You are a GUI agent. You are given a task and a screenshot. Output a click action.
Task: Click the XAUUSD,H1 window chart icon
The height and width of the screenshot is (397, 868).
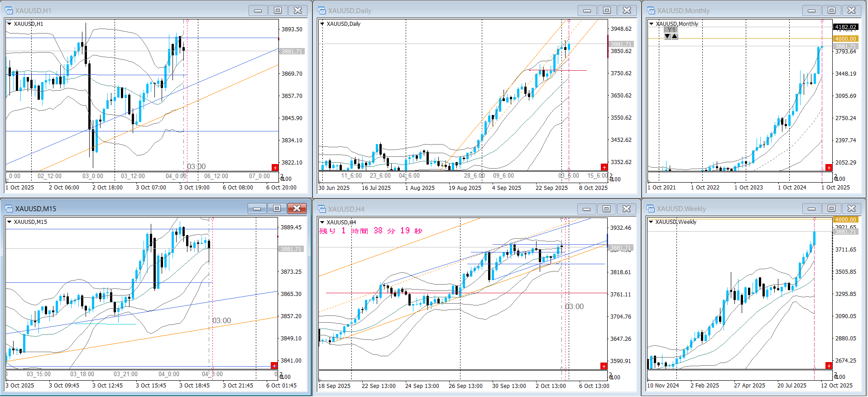(9, 10)
